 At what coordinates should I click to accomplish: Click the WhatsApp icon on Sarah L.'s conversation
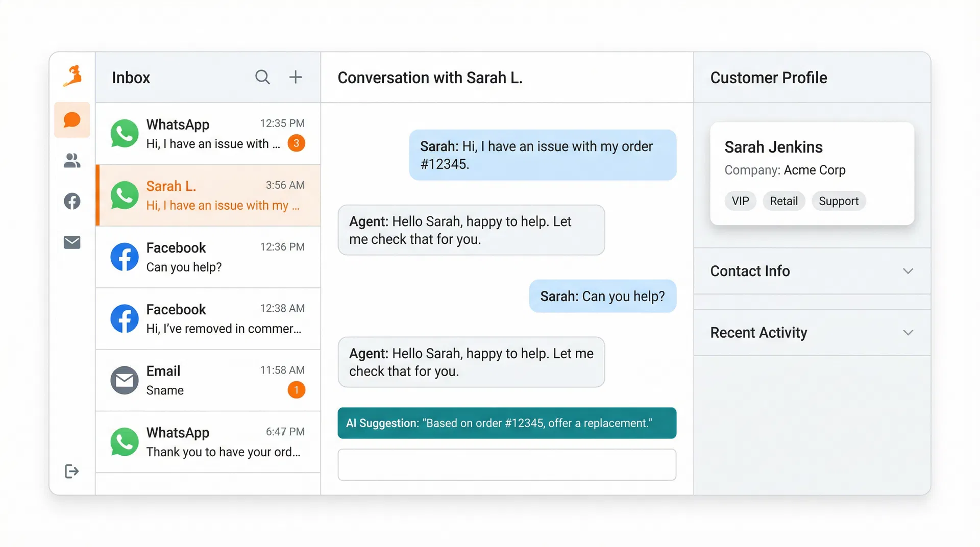click(124, 195)
